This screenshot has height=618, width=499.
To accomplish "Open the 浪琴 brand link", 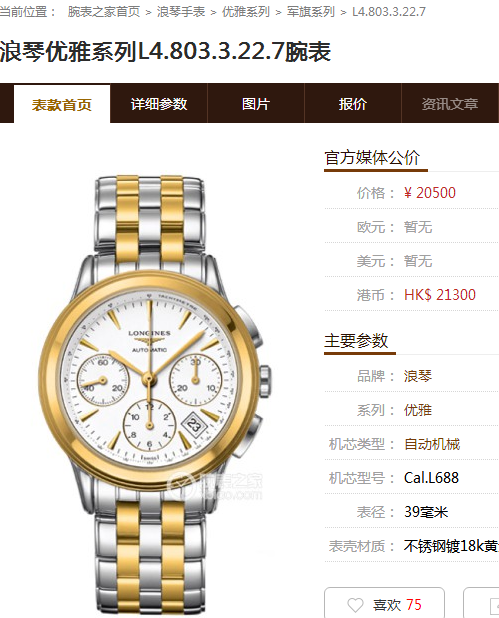I will tap(418, 376).
